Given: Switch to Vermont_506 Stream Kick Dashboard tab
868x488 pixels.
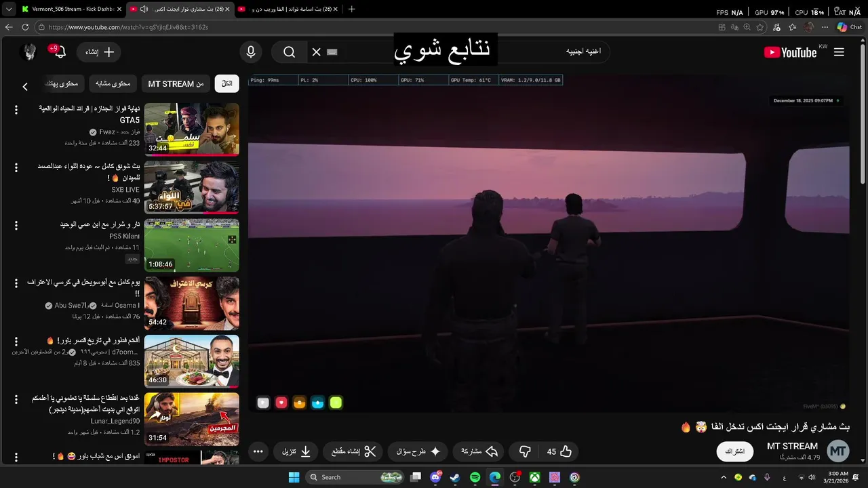Looking at the screenshot, I should tap(71, 9).
